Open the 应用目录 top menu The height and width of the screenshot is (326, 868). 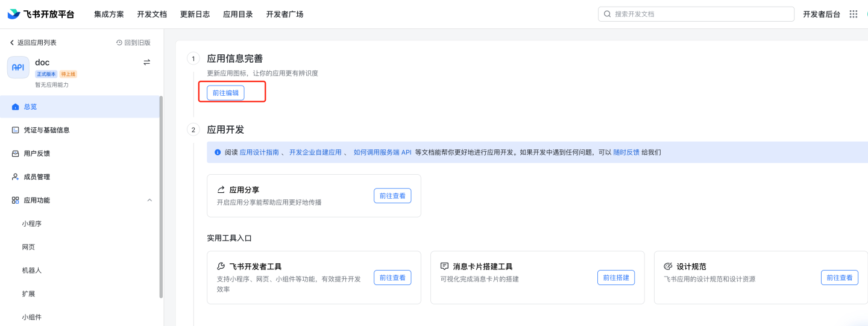click(238, 14)
